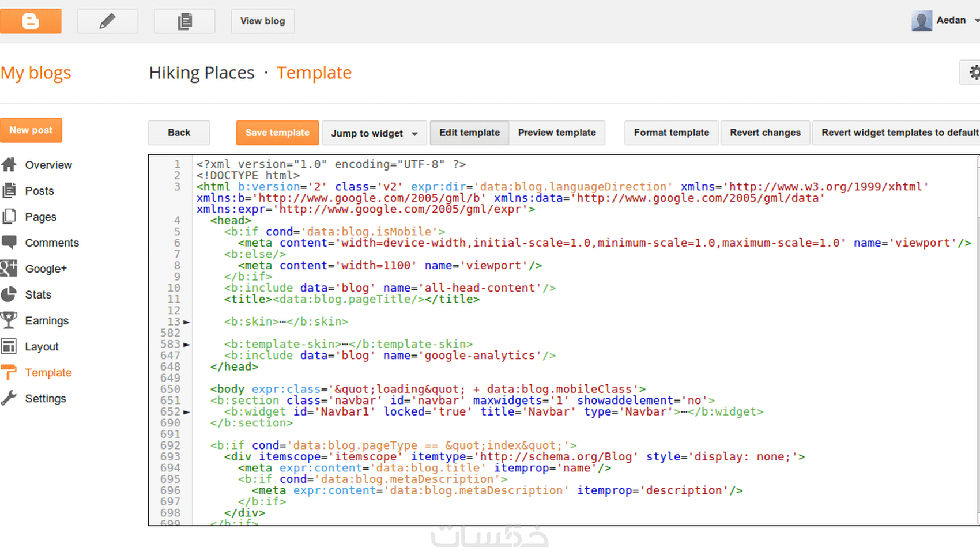Expand the b:template-skin fold arrow
This screenshot has height=559, width=980.
point(186,345)
